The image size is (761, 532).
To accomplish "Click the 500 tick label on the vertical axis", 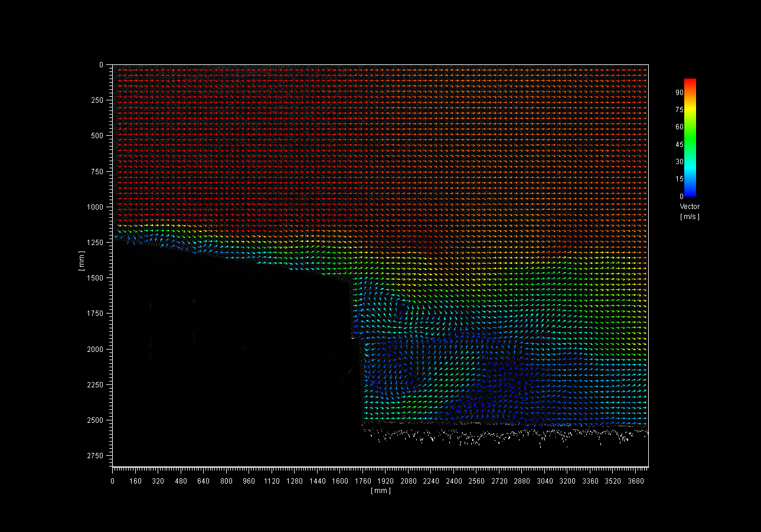I will [97, 135].
